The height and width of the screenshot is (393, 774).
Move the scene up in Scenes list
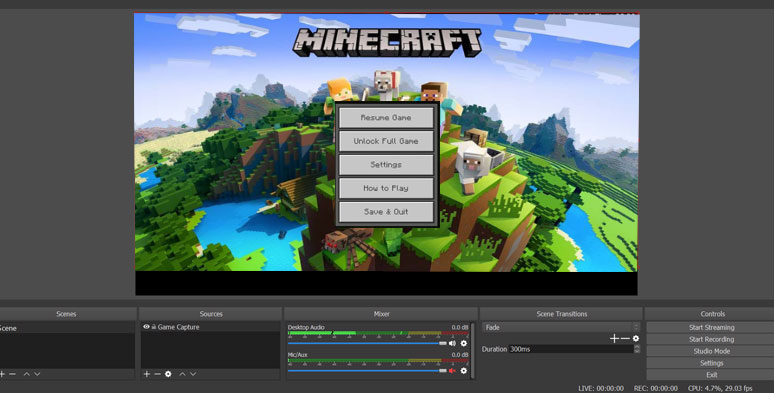point(27,374)
